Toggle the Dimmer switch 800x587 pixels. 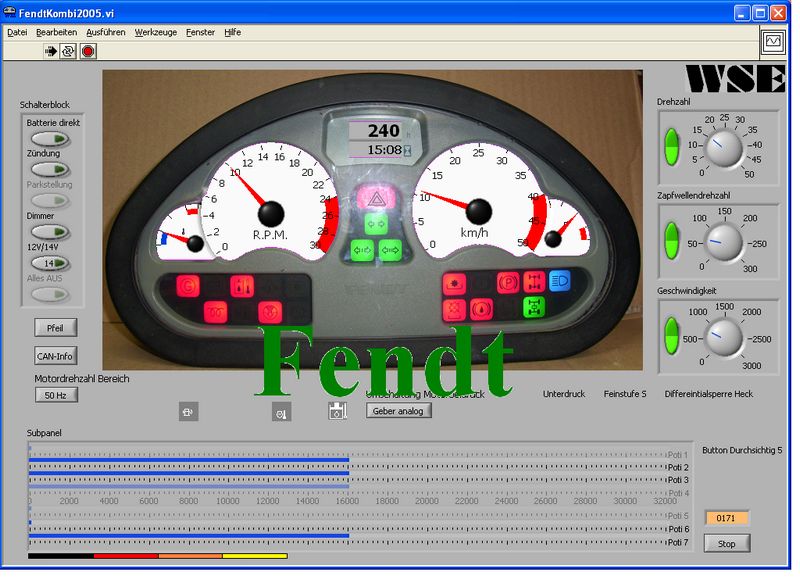pyautogui.click(x=50, y=232)
